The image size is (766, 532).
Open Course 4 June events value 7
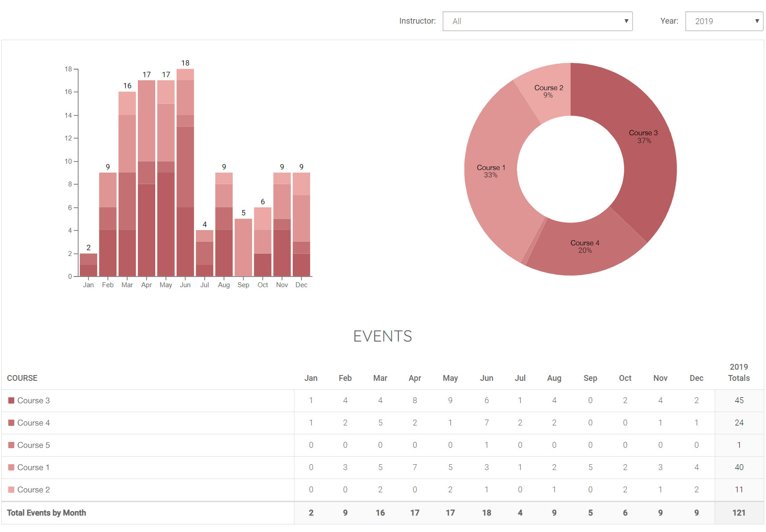[486, 423]
